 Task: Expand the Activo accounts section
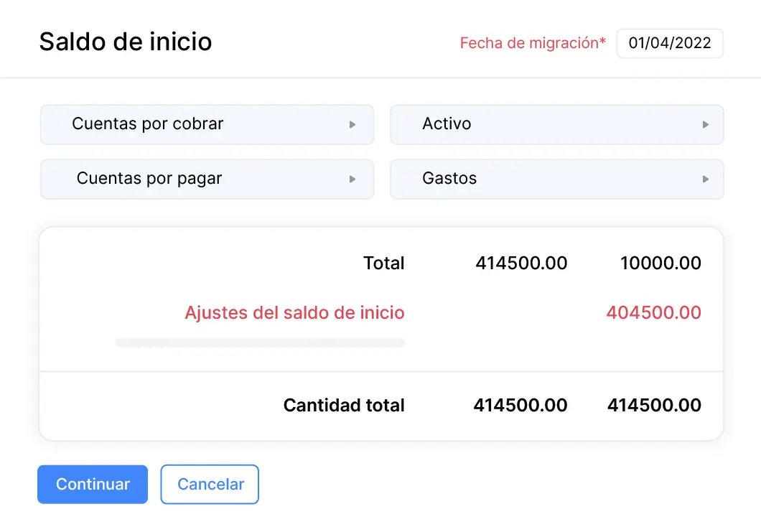556,124
